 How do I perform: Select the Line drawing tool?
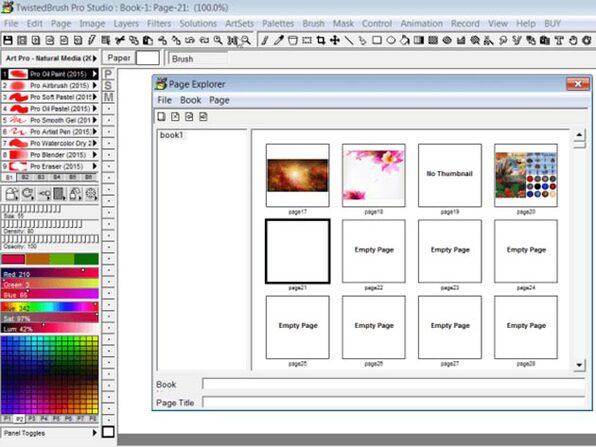point(349,40)
